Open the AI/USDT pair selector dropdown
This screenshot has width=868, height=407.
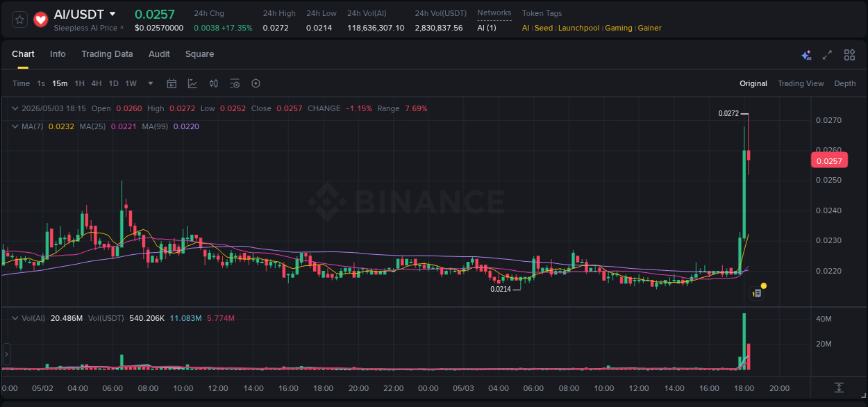click(112, 14)
